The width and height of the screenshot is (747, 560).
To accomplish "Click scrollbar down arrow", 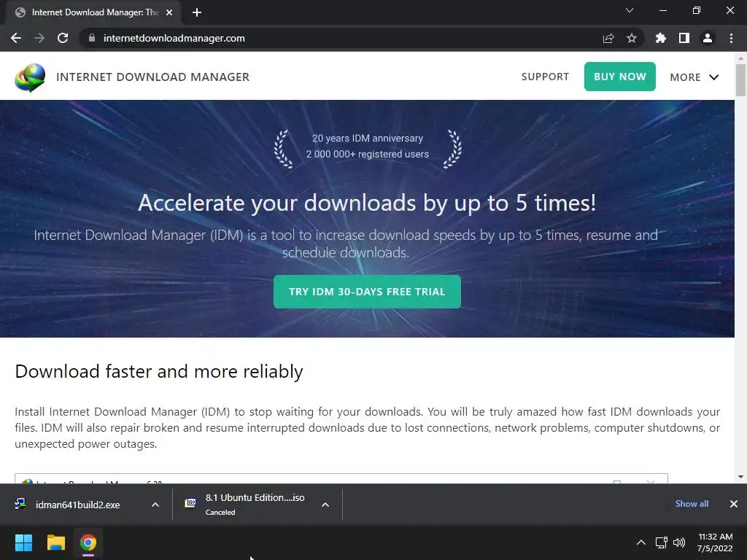I will [740, 477].
